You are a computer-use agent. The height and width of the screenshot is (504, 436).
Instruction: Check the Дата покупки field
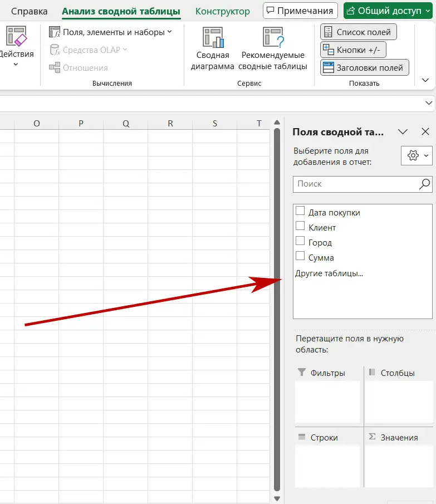coord(300,211)
